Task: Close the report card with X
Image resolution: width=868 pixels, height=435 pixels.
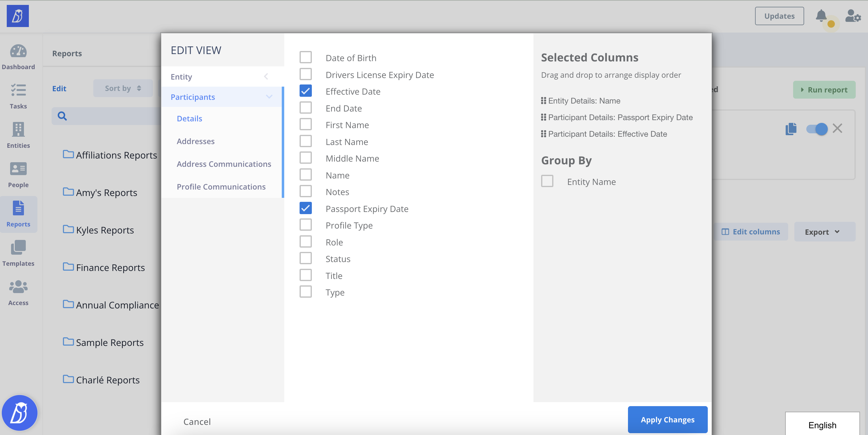Action: click(837, 128)
